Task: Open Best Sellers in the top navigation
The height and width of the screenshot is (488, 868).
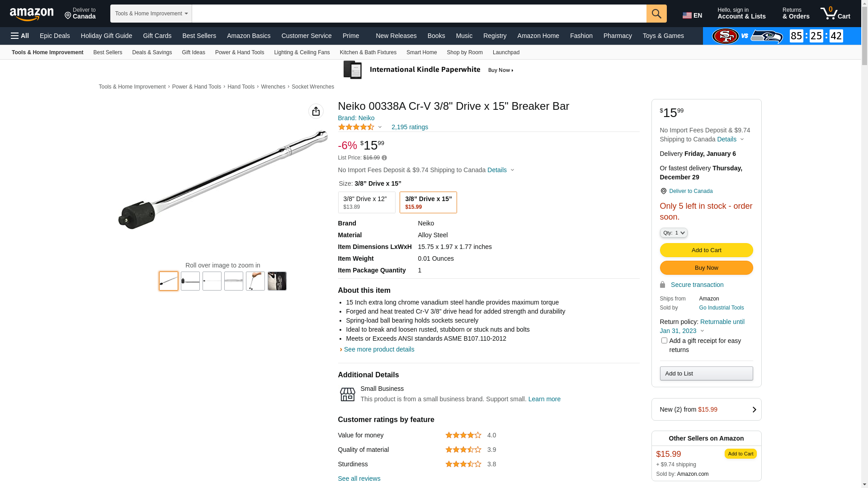Action: coord(199,36)
